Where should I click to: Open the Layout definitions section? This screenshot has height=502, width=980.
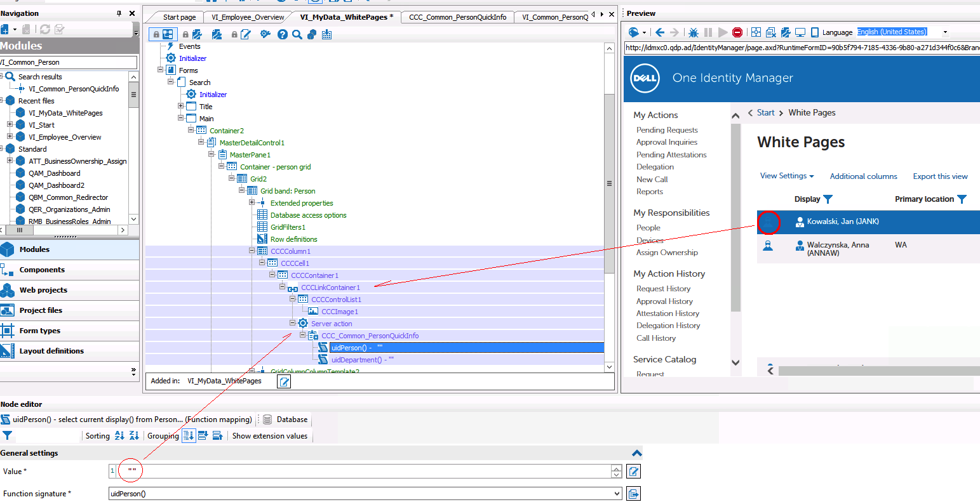pyautogui.click(x=69, y=351)
